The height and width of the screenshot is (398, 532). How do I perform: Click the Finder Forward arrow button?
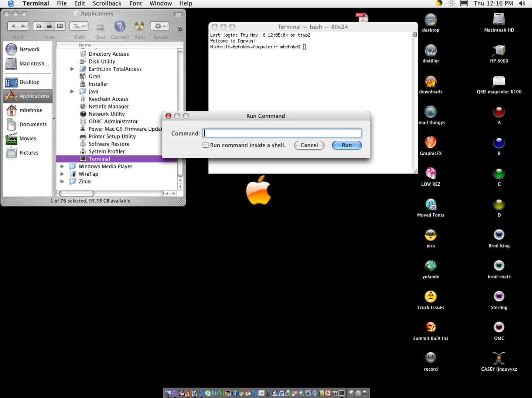click(x=24, y=26)
